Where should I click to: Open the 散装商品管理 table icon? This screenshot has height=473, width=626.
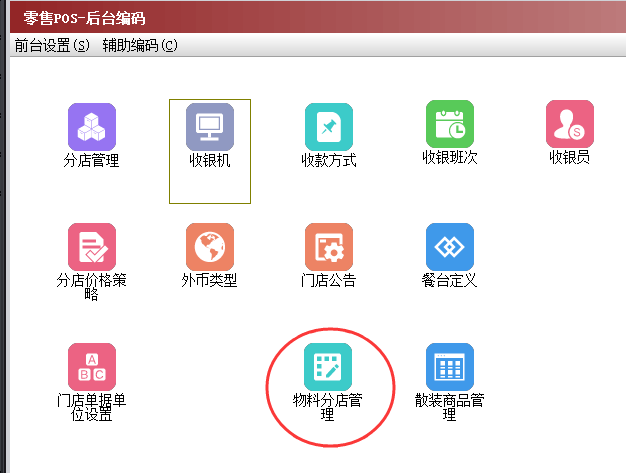(x=450, y=367)
